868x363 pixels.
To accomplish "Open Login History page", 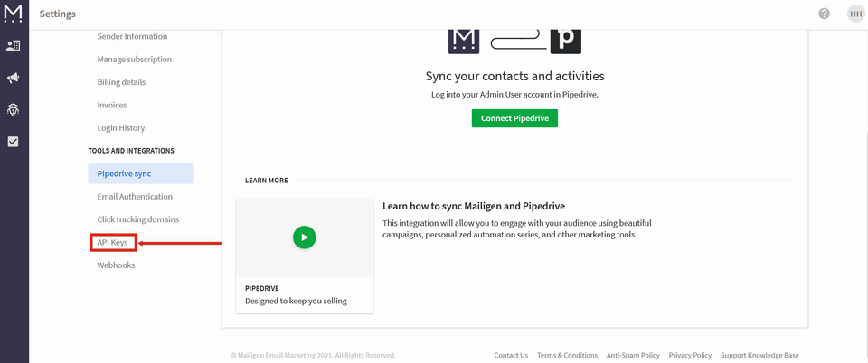I will [121, 128].
